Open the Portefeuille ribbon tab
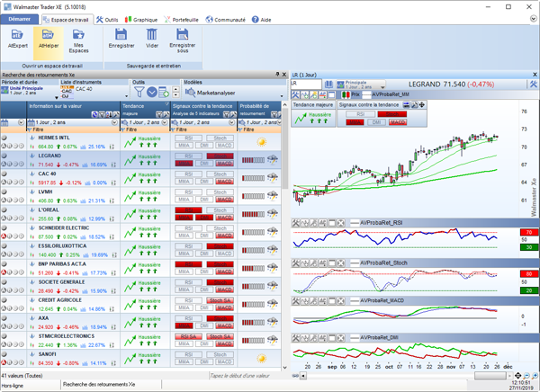This screenshot has height=392, width=540. (x=181, y=20)
